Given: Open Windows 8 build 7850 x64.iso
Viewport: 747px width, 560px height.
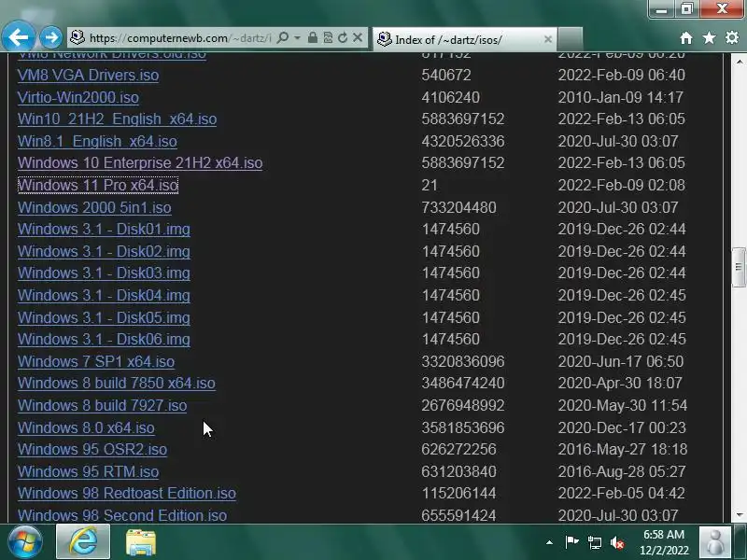Looking at the screenshot, I should tap(117, 383).
